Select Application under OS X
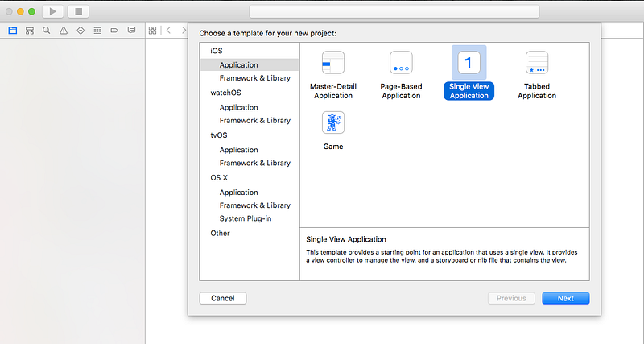 tap(238, 193)
